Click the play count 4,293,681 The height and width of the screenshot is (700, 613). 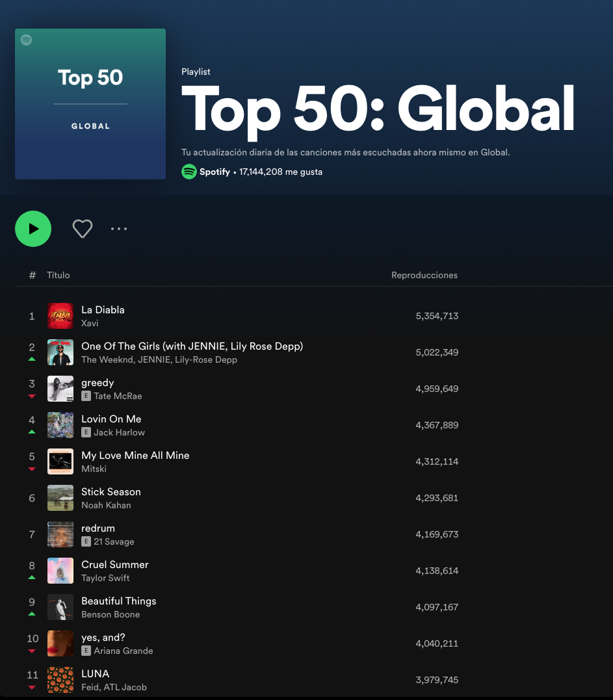coord(437,498)
